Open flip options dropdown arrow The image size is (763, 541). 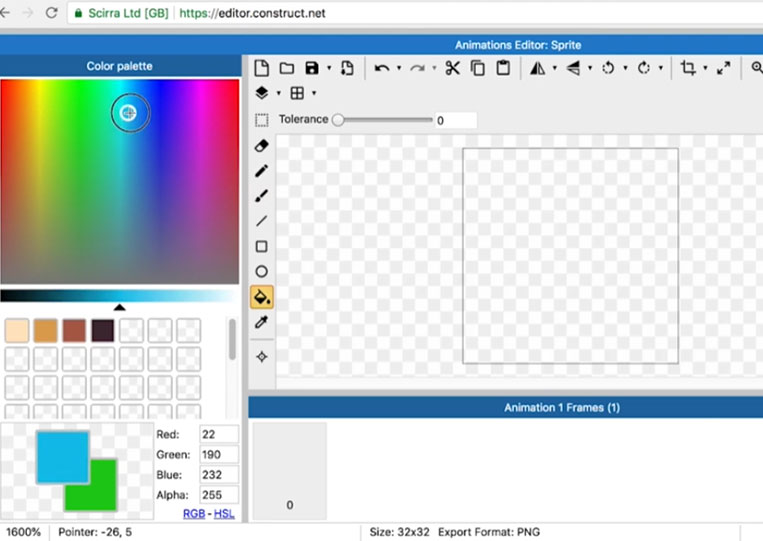coord(590,68)
